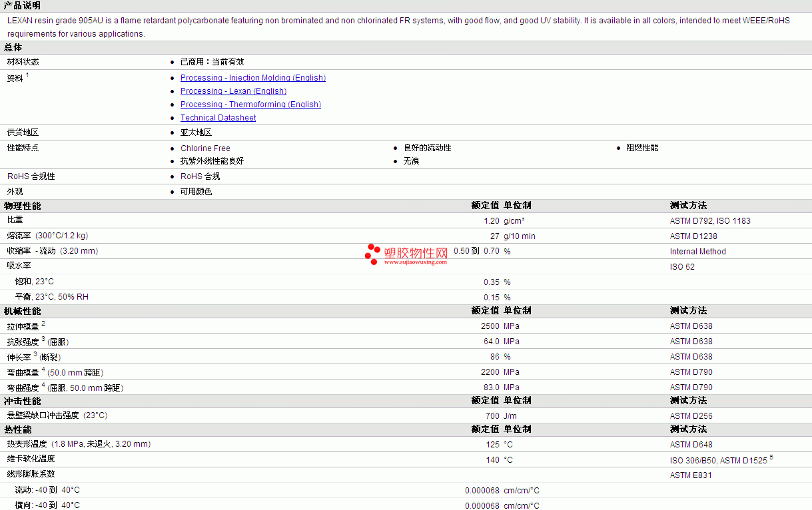Click the RoHS 合规性 row label

(31, 176)
